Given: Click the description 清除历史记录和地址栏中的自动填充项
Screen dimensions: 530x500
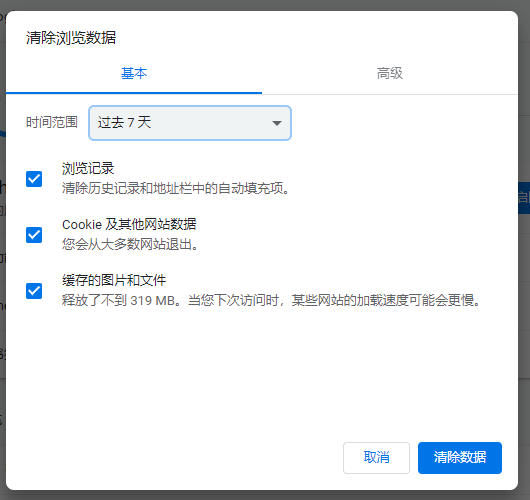Looking at the screenshot, I should pos(176,188).
